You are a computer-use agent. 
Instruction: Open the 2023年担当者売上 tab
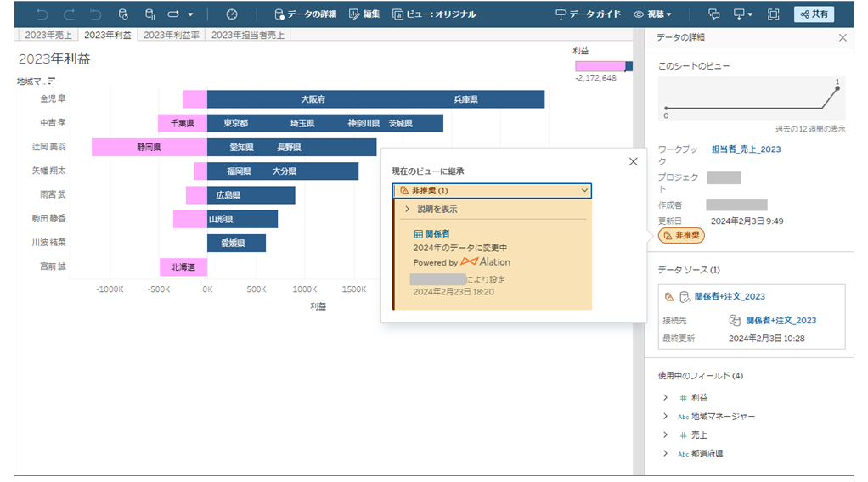(x=247, y=35)
